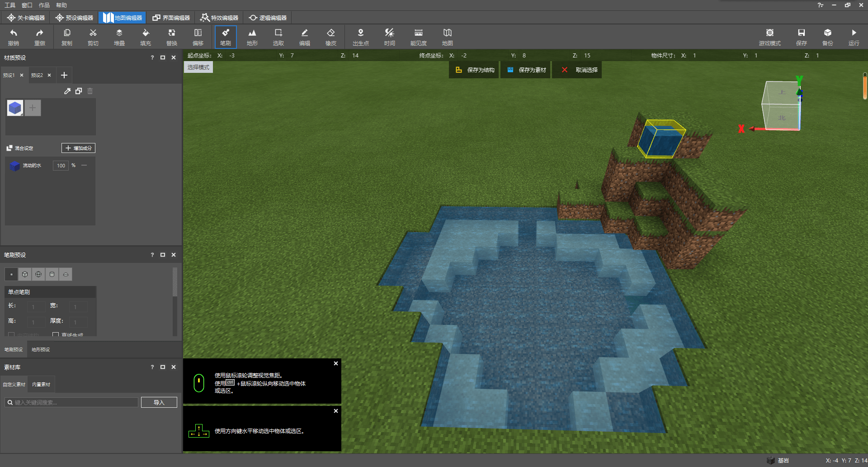Switch to 地图编辑器 tab

tap(122, 18)
